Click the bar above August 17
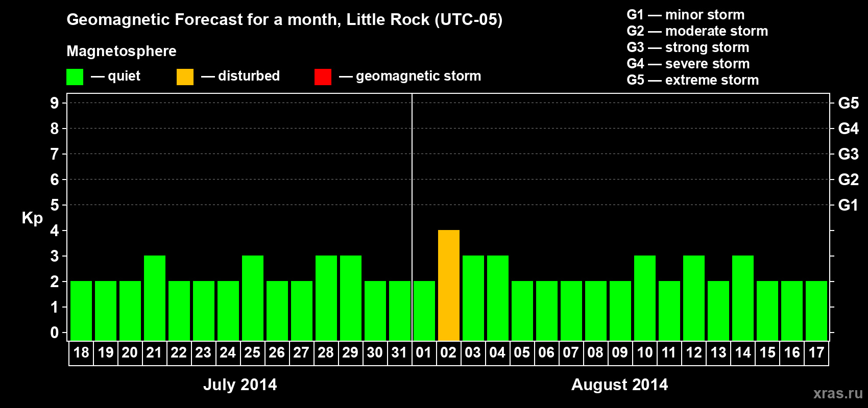This screenshot has width=868, height=408. click(816, 311)
